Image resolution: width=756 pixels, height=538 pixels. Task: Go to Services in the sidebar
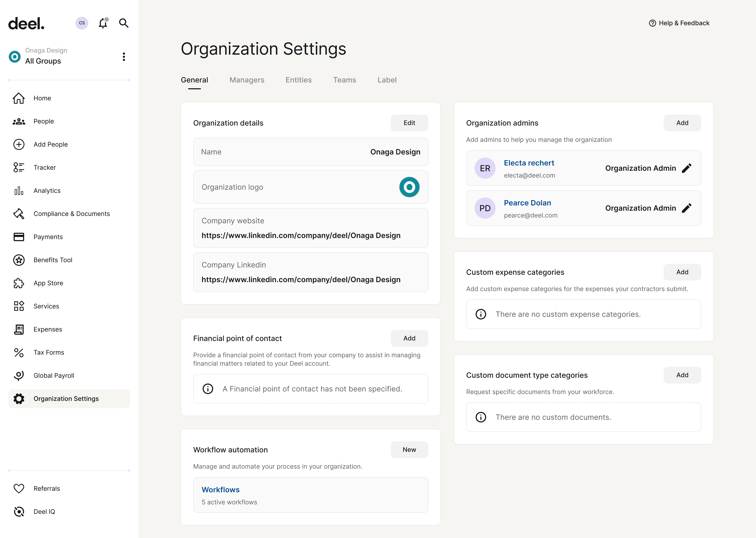(69, 306)
